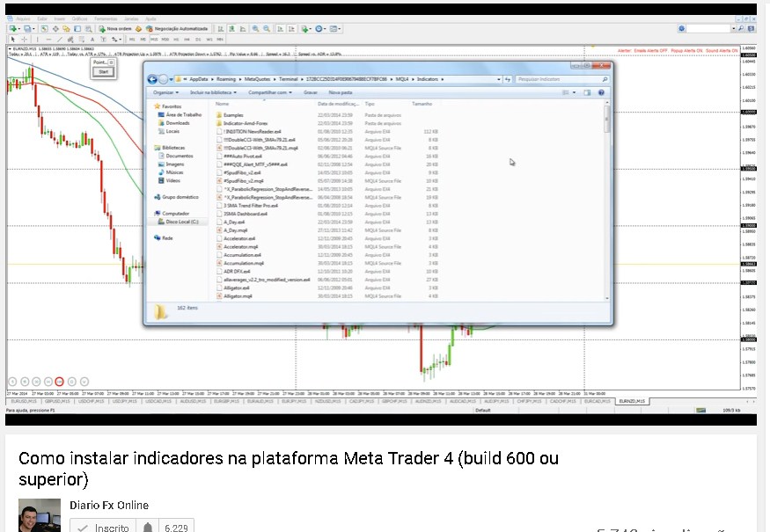Open the templates dropdown
This screenshot has height=532, width=770.
coord(335,29)
